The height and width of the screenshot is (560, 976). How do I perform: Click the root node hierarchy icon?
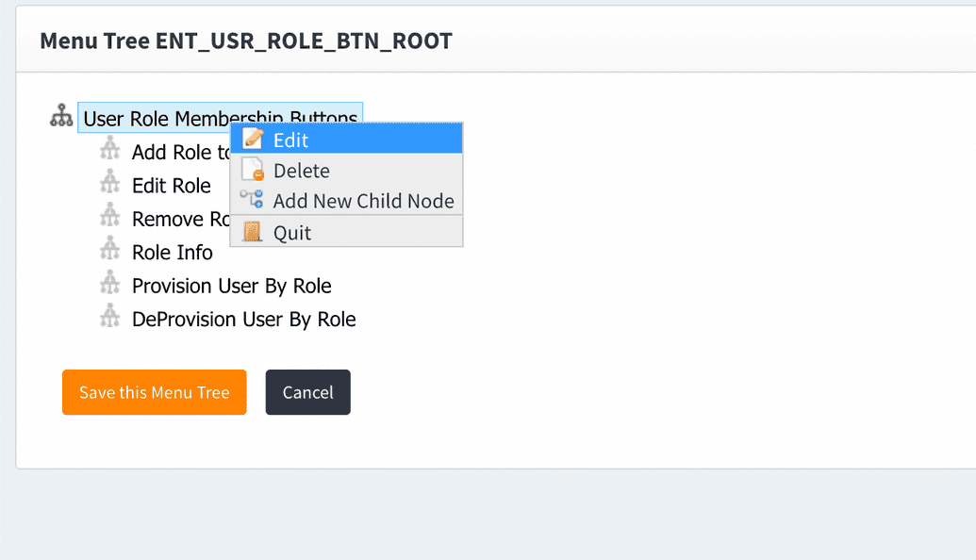pyautogui.click(x=60, y=115)
